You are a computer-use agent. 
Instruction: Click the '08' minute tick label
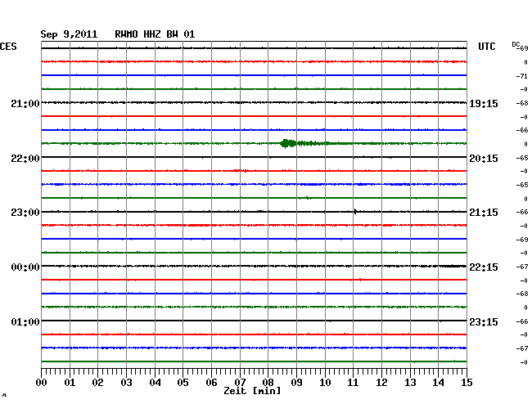click(268, 382)
